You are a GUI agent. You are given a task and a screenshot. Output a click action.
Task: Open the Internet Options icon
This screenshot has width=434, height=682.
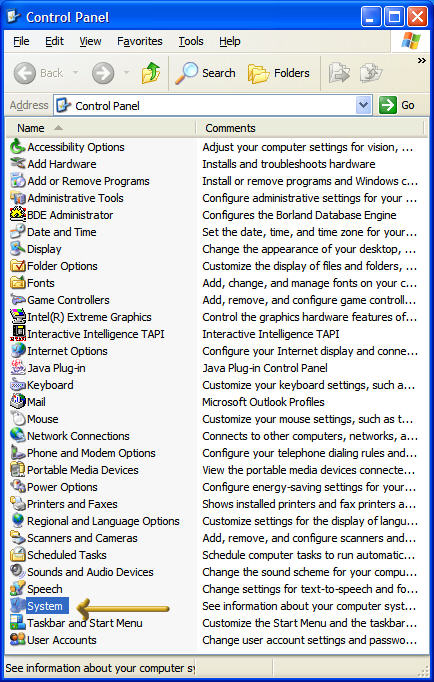point(18,351)
